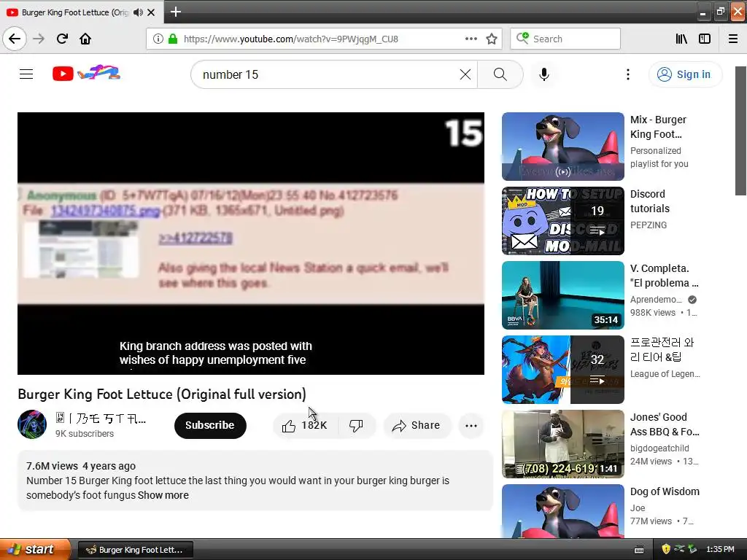Open the channel avatar picture
The height and width of the screenshot is (560, 747).
pos(32,424)
